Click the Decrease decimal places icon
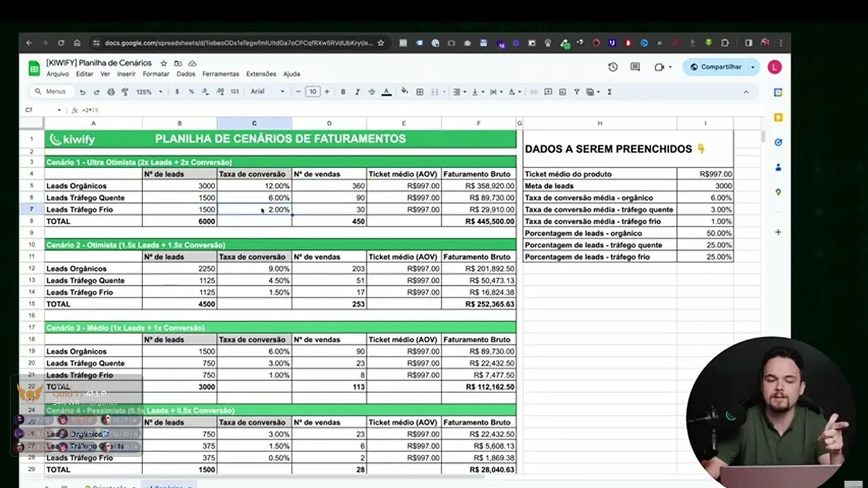The width and height of the screenshot is (868, 488). 205,91
